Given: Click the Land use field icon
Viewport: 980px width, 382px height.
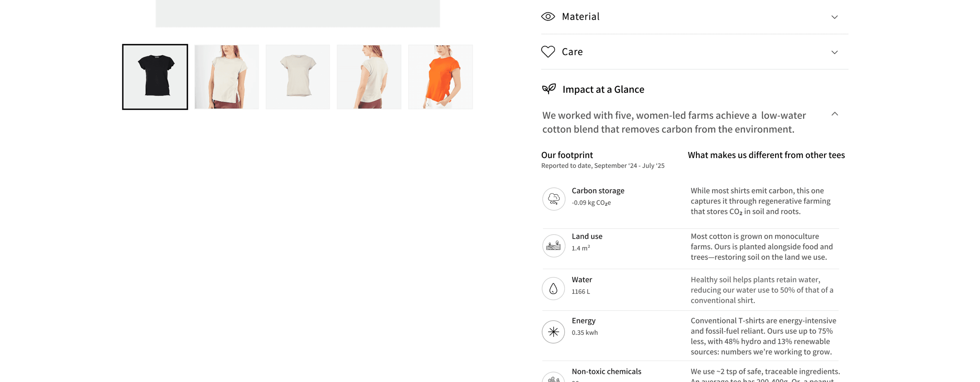Looking at the screenshot, I should (554, 245).
